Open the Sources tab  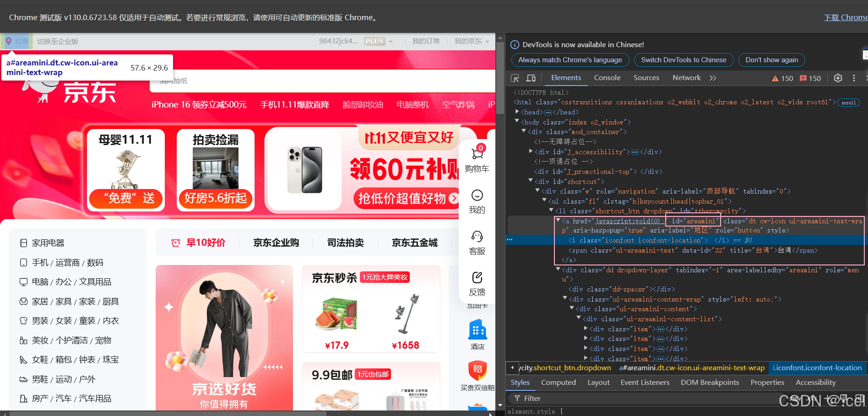[646, 78]
